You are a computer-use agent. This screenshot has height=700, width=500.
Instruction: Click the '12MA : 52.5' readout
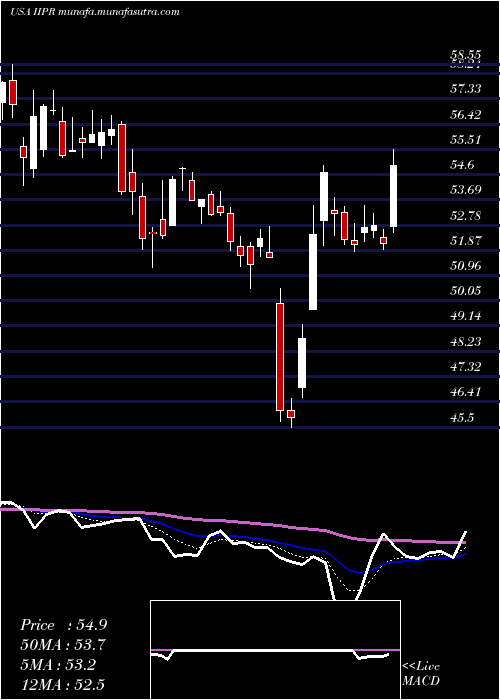point(63,684)
